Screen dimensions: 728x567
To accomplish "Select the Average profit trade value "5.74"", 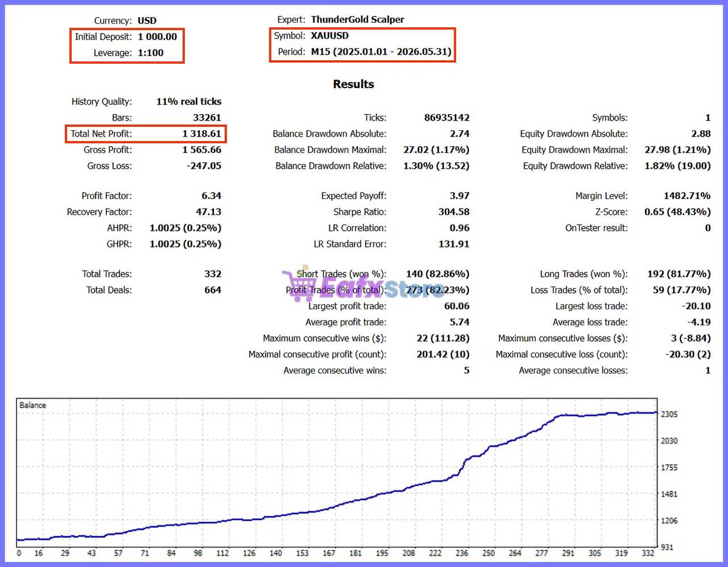I will 460,322.
